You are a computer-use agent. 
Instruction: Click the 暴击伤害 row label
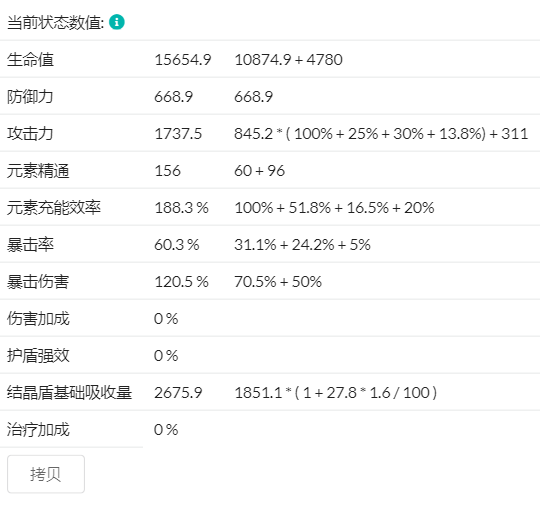click(x=38, y=282)
